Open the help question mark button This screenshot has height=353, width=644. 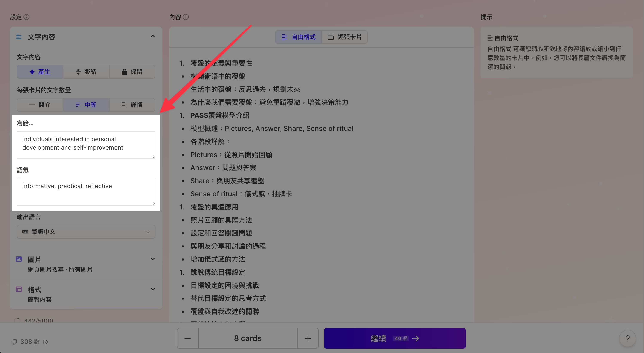click(627, 338)
